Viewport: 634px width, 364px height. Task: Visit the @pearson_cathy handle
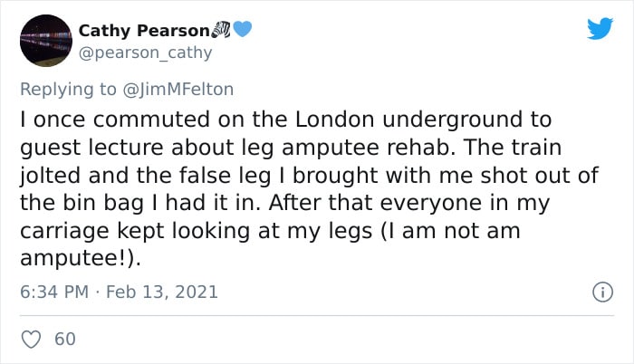tap(145, 53)
